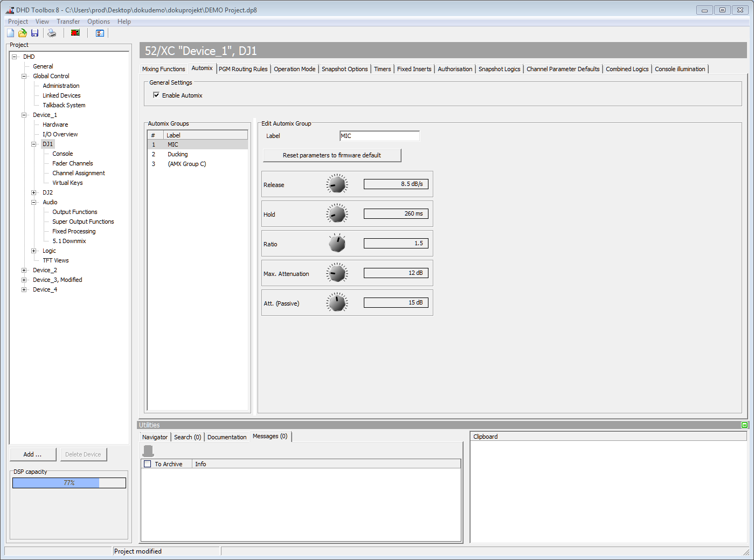
Task: Turn the Ratio knob control
Action: [336, 243]
